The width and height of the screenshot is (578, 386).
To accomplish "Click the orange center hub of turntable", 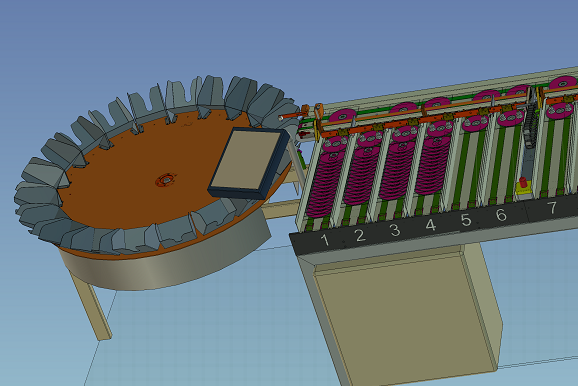I will 166,180.
